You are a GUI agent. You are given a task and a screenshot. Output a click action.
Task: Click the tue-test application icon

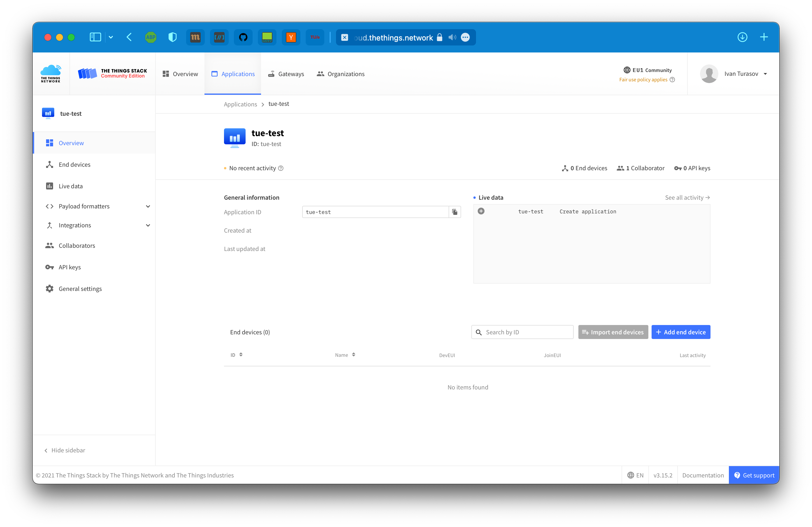pyautogui.click(x=234, y=137)
